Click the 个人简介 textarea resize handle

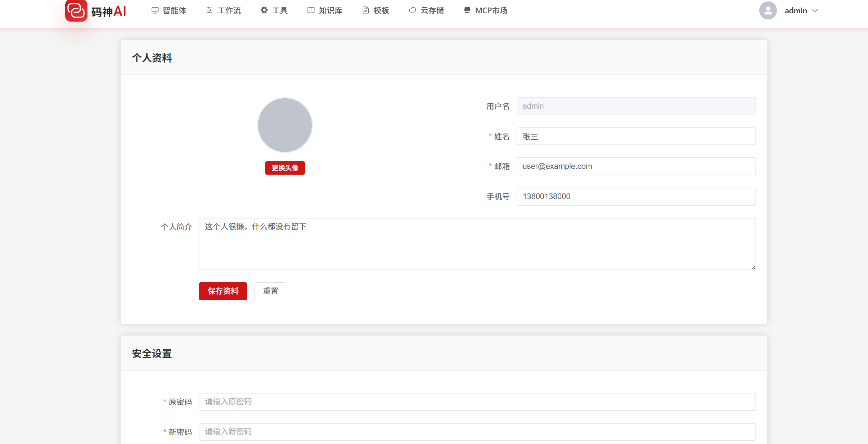point(753,268)
